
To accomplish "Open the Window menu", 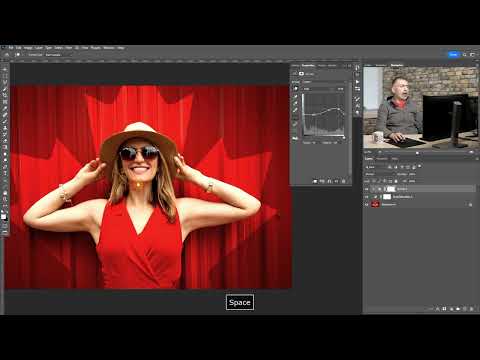I will 109,48.
